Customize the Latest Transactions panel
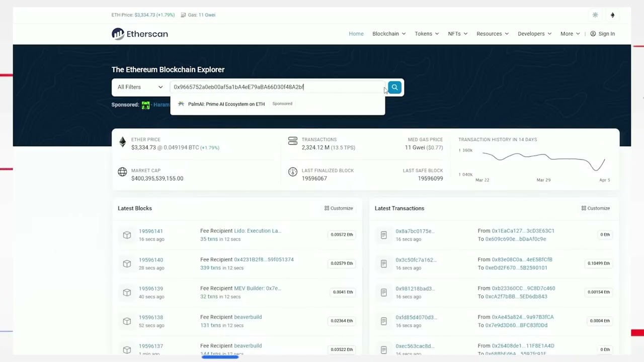 coord(595,208)
